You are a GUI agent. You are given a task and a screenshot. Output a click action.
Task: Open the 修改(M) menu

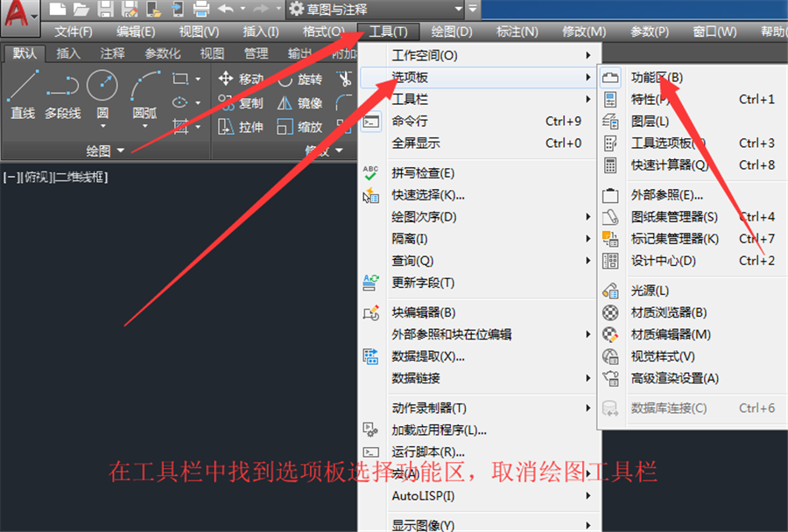click(x=584, y=31)
